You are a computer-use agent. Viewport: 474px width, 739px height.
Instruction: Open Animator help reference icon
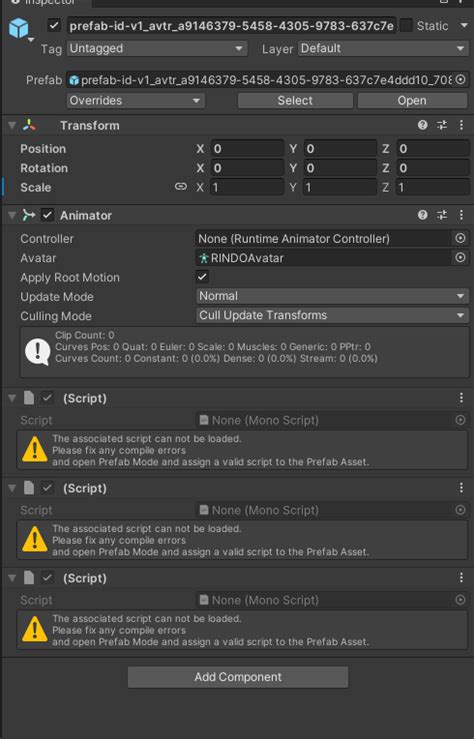(423, 215)
